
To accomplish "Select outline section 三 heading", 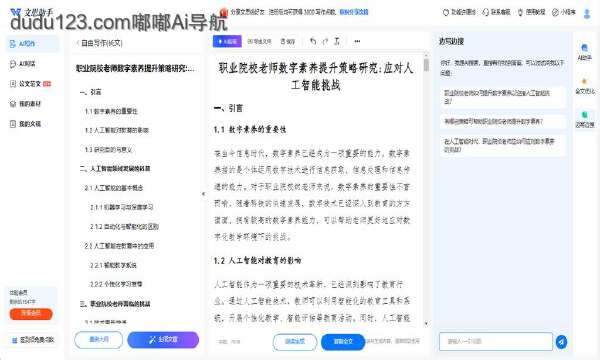I will (x=115, y=304).
